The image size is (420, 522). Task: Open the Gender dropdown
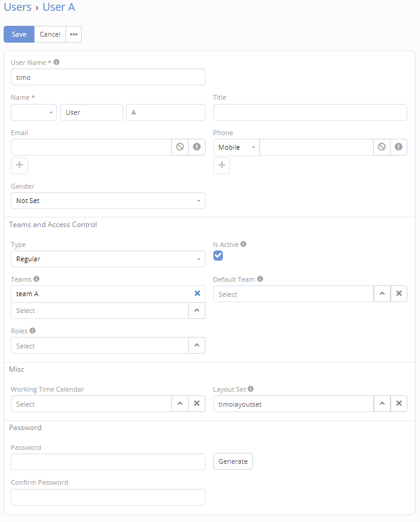108,201
